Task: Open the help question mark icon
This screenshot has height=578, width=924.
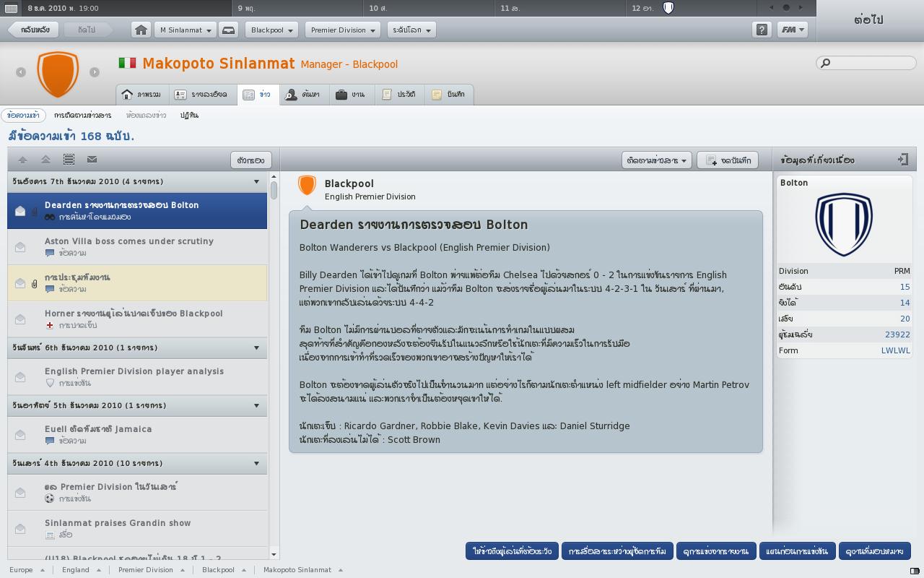Action: coord(762,30)
